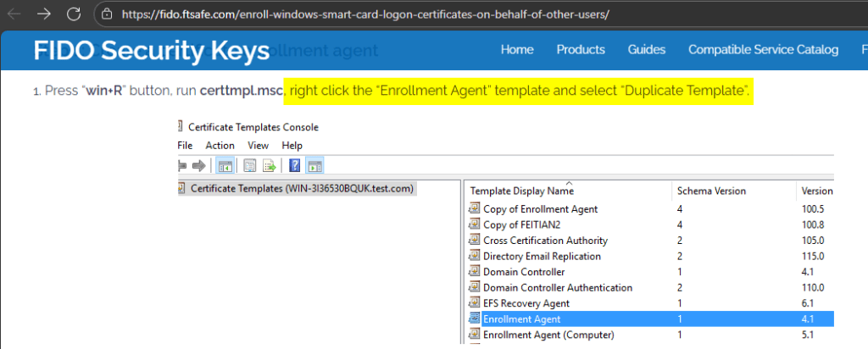This screenshot has width=868, height=349.
Task: Open the blue Help question mark icon
Action: click(294, 165)
